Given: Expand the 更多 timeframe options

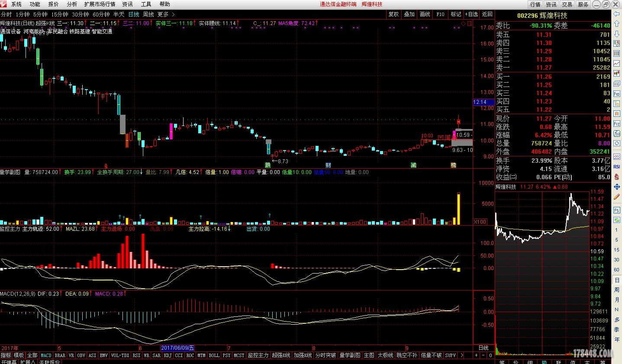Looking at the screenshot, I should point(166,14).
